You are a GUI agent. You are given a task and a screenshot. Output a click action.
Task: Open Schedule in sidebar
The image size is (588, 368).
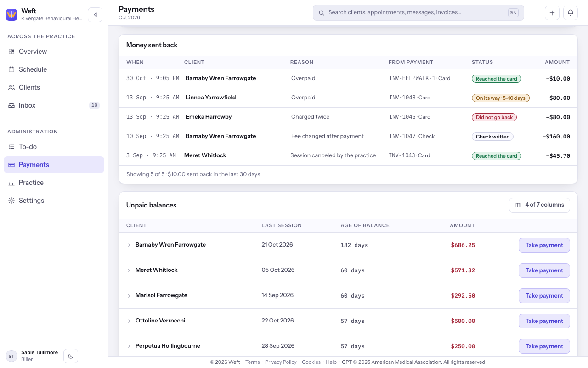pyautogui.click(x=54, y=69)
